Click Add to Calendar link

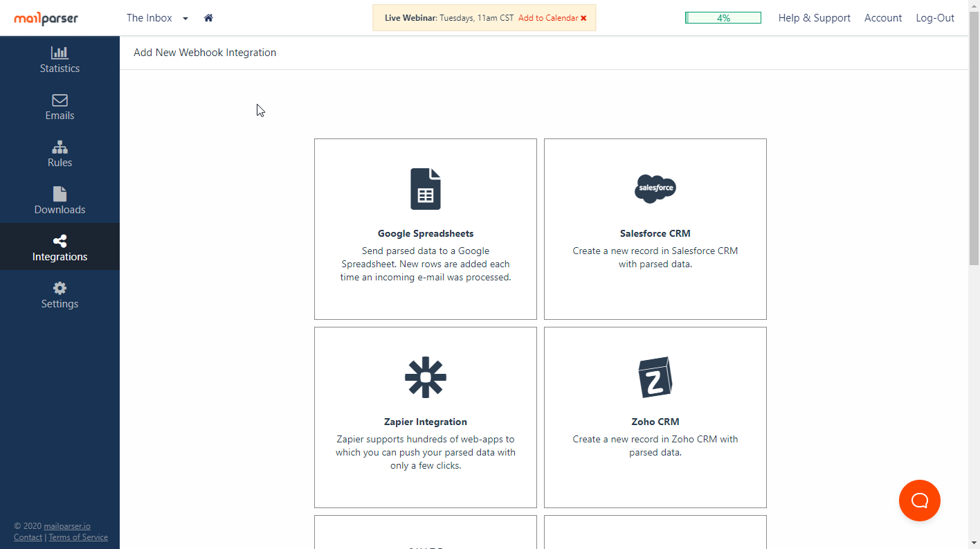coord(547,18)
